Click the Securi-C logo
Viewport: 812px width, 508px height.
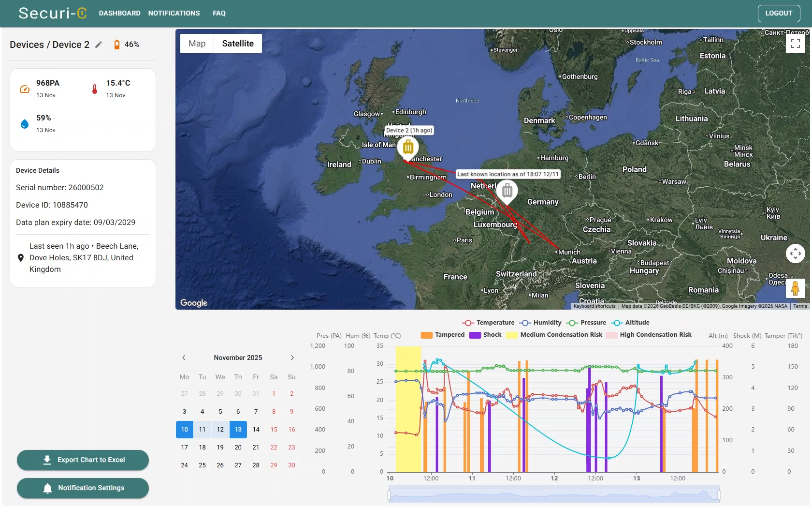(52, 13)
